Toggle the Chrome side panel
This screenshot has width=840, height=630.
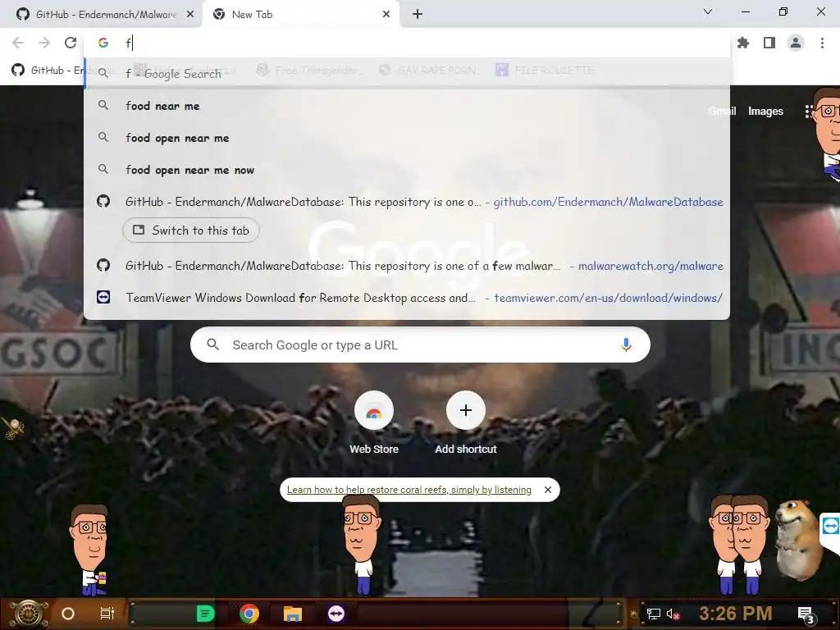click(769, 43)
